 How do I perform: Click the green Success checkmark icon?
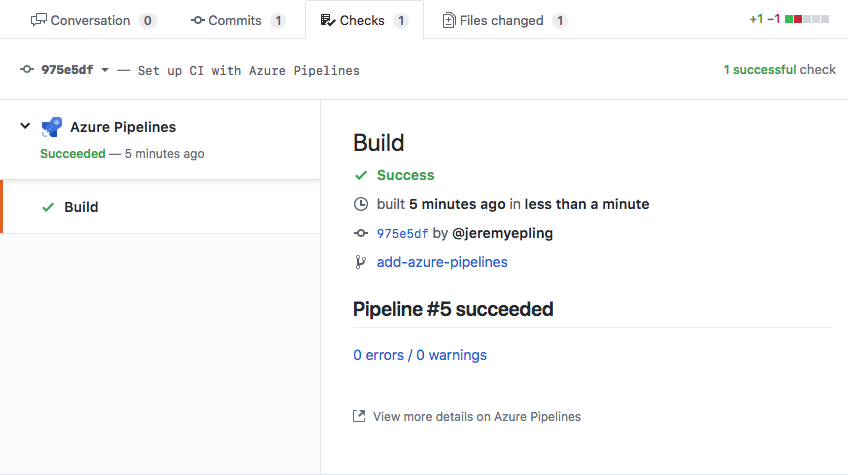(x=361, y=175)
